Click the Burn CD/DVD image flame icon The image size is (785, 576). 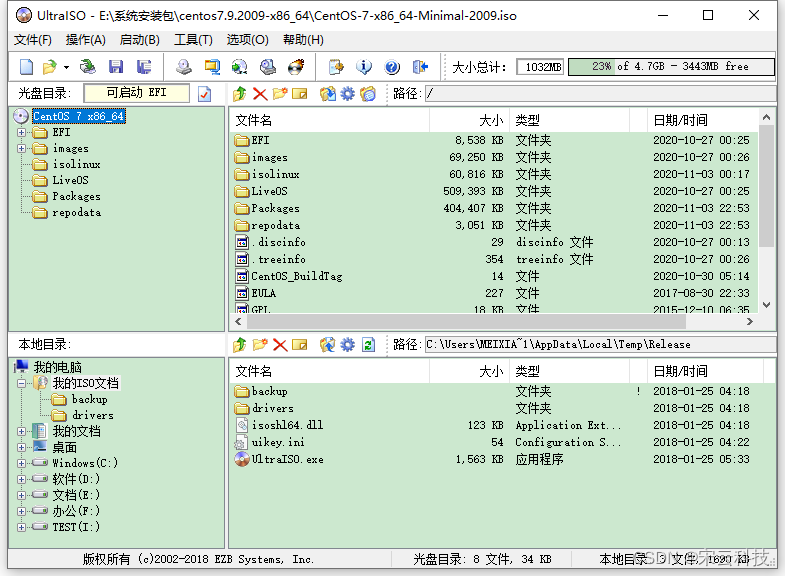(296, 67)
